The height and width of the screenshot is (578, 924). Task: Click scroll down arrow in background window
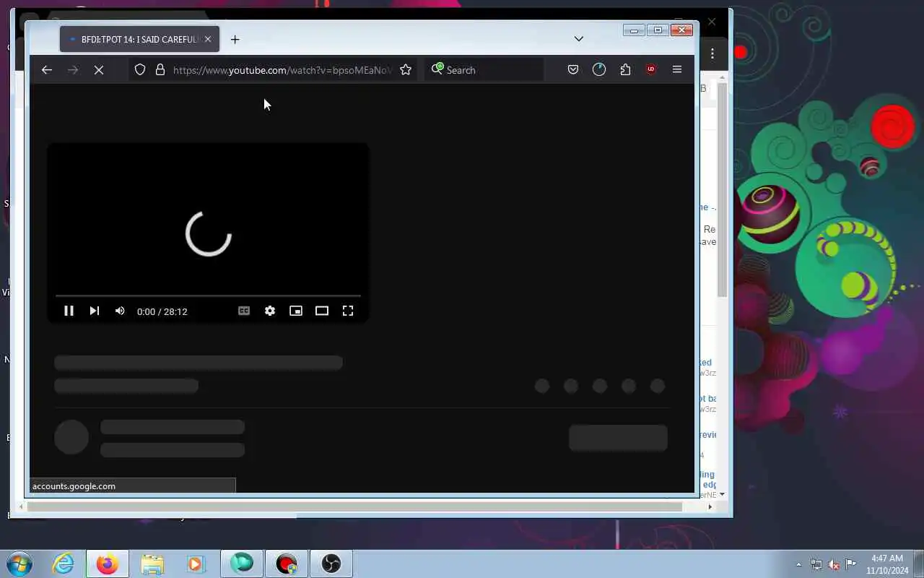(x=722, y=494)
